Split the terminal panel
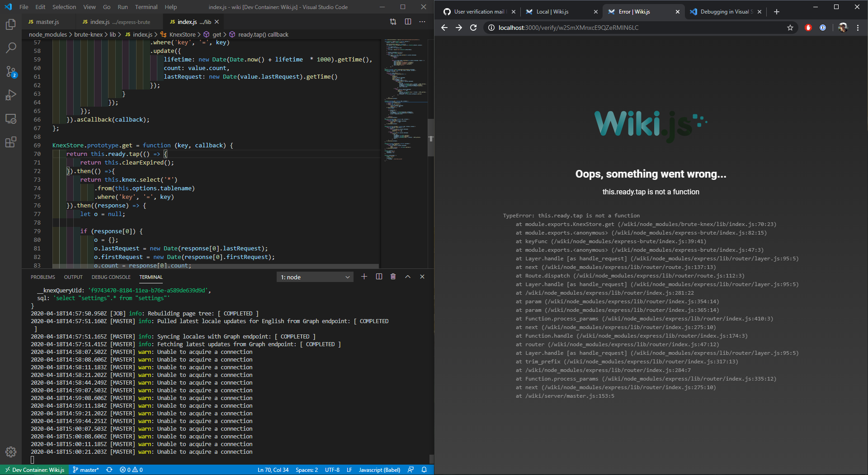 (x=379, y=277)
